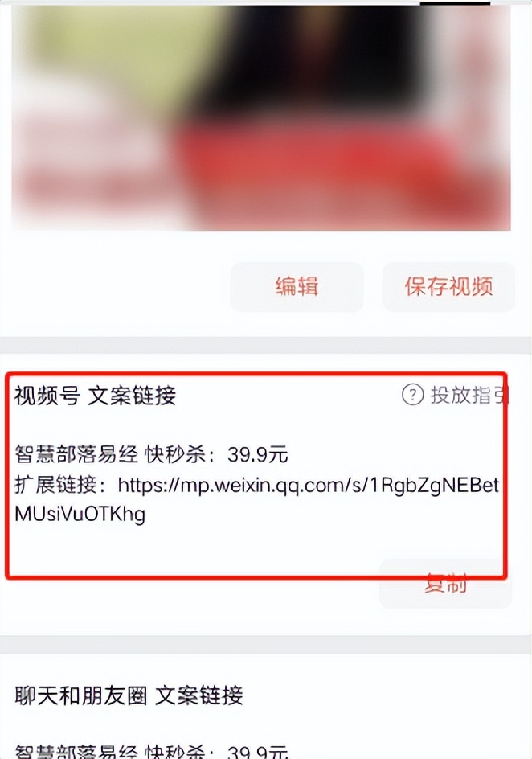Tap the 编辑 button
The image size is (532, 759).
(x=297, y=287)
